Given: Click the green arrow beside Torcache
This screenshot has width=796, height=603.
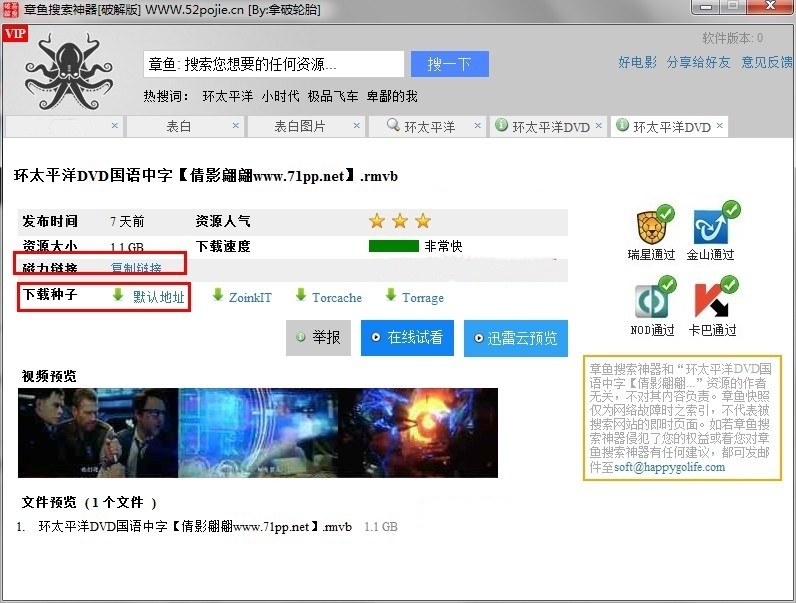Looking at the screenshot, I should 301,294.
